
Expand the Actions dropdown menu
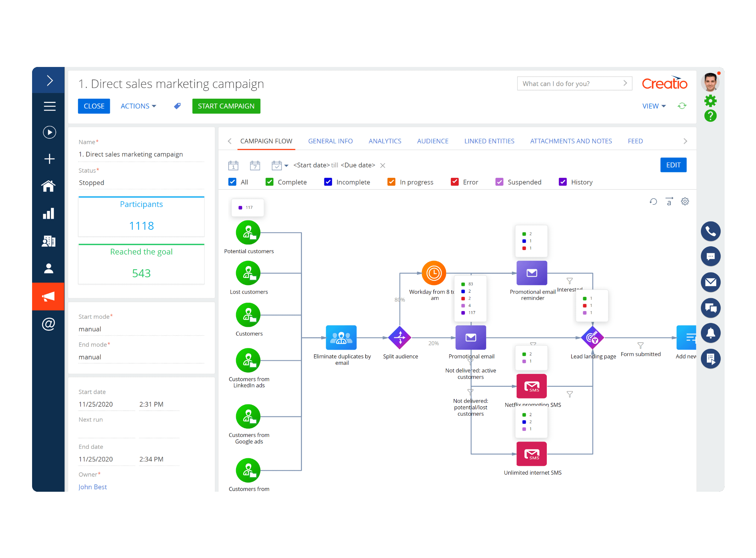[x=138, y=106]
